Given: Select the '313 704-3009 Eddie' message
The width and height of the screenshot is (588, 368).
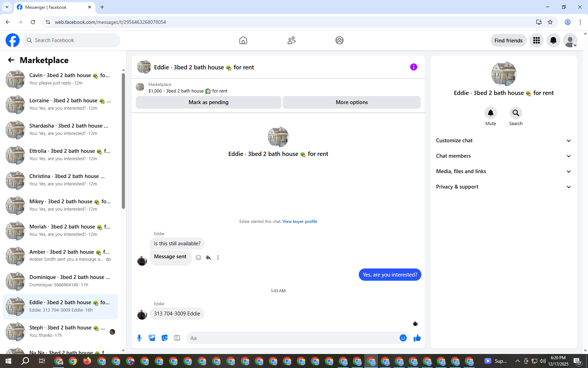Looking at the screenshot, I should tap(177, 314).
